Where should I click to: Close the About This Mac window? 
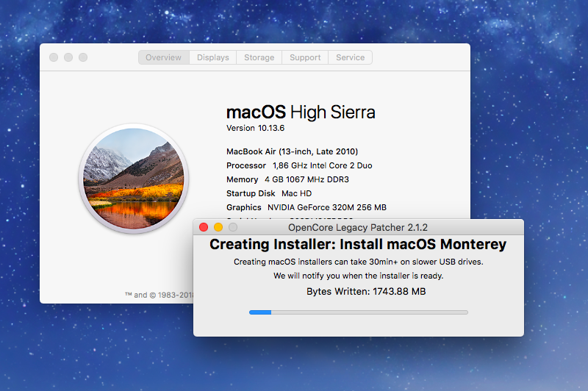point(54,57)
